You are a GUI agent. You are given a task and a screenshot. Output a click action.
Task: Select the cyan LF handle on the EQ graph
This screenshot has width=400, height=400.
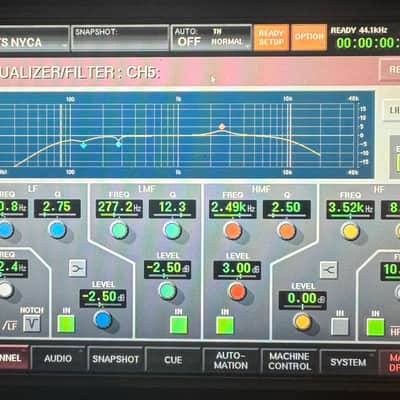83,145
